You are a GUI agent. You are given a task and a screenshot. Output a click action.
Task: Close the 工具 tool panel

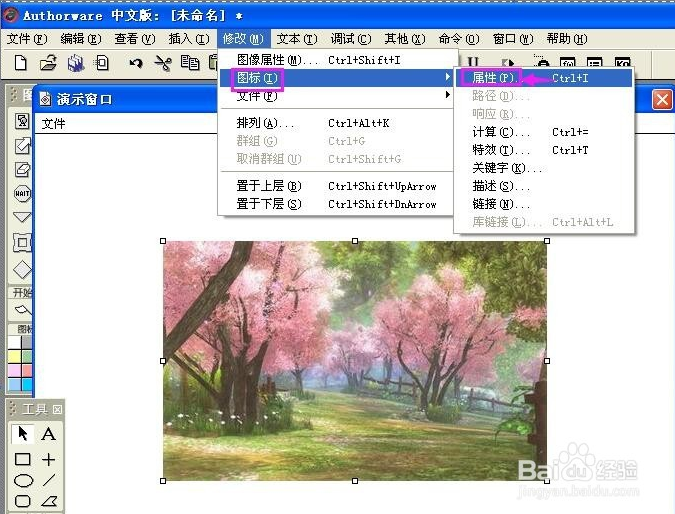57,409
